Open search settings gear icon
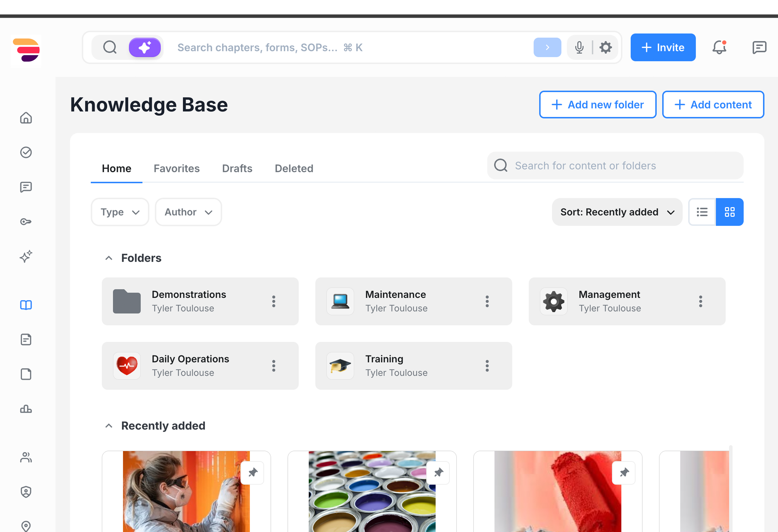 coord(605,48)
